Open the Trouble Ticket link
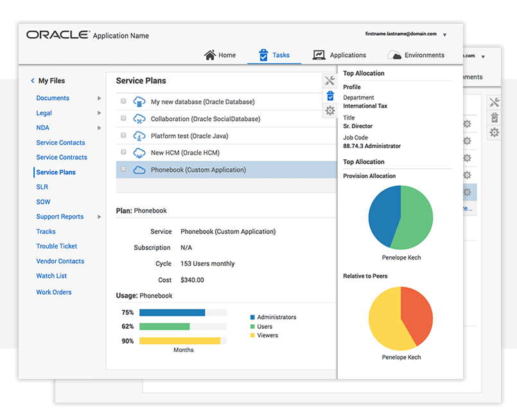 tap(57, 247)
